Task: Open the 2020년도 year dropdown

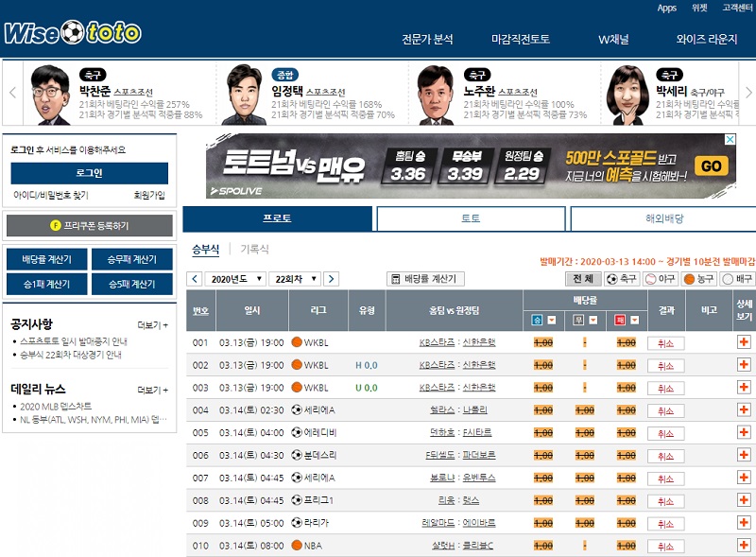Action: coord(237,279)
